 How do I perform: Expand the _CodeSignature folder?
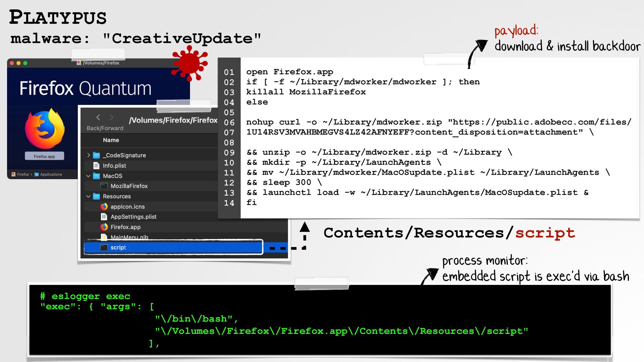tap(89, 155)
